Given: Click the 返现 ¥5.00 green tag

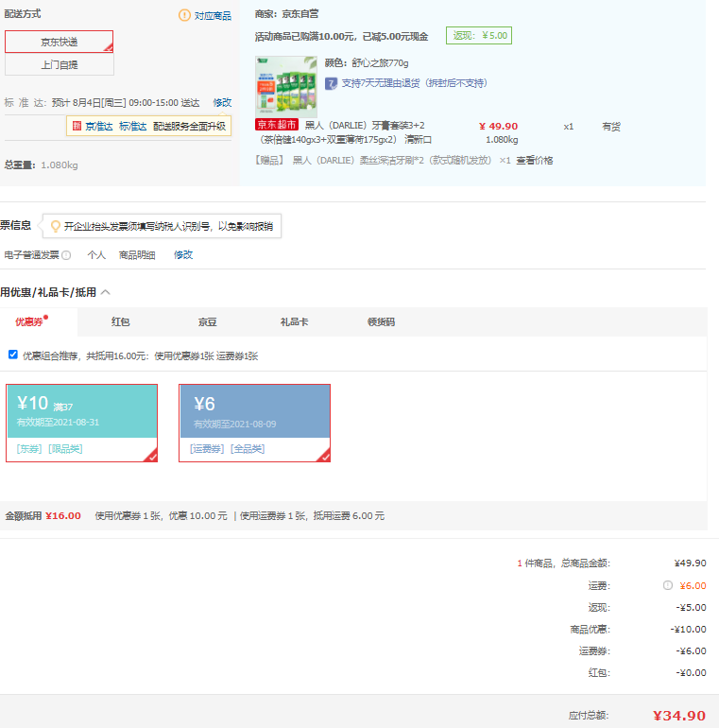Looking at the screenshot, I should tap(479, 36).
